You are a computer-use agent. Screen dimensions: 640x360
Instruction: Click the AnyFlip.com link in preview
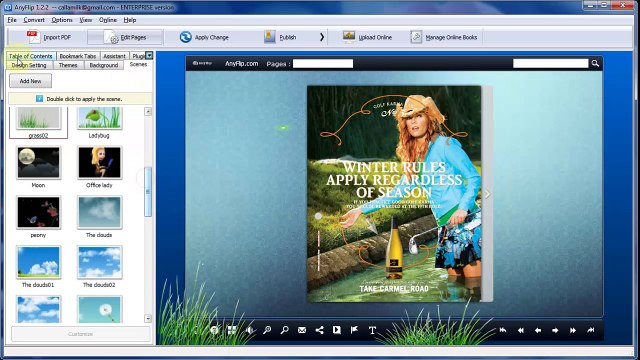[242, 64]
